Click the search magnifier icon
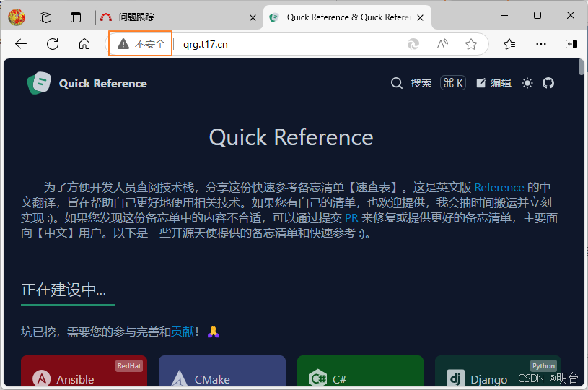Viewport: 588px width, 390px height. point(396,83)
